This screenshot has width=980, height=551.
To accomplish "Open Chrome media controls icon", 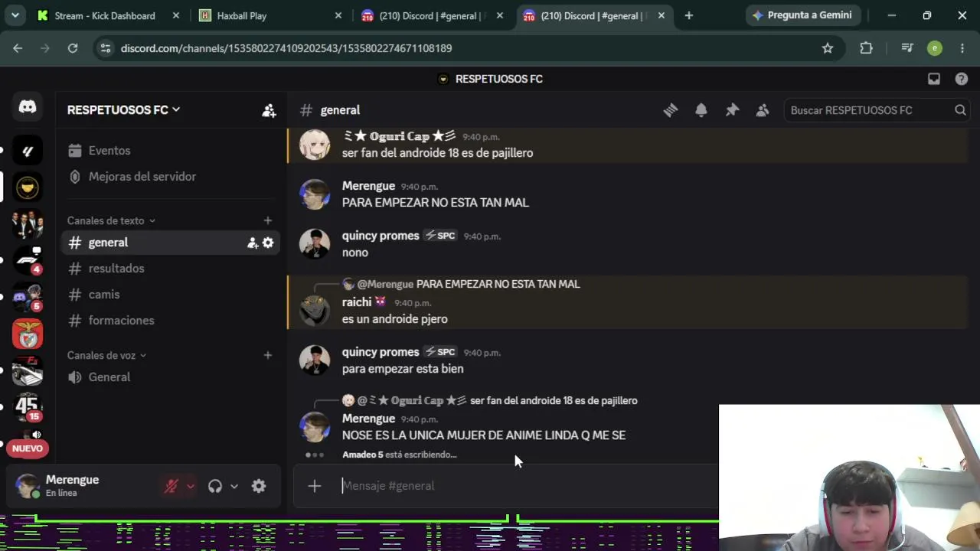I will click(x=907, y=48).
